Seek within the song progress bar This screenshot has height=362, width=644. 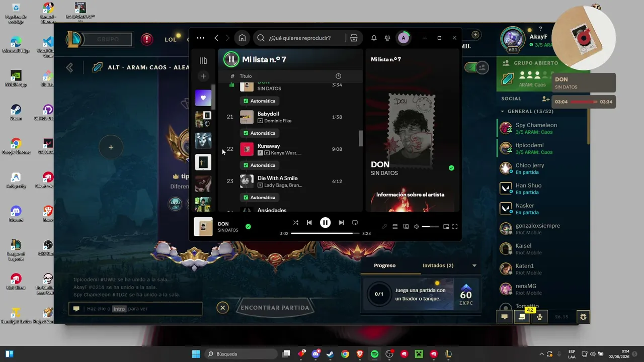coord(325,233)
